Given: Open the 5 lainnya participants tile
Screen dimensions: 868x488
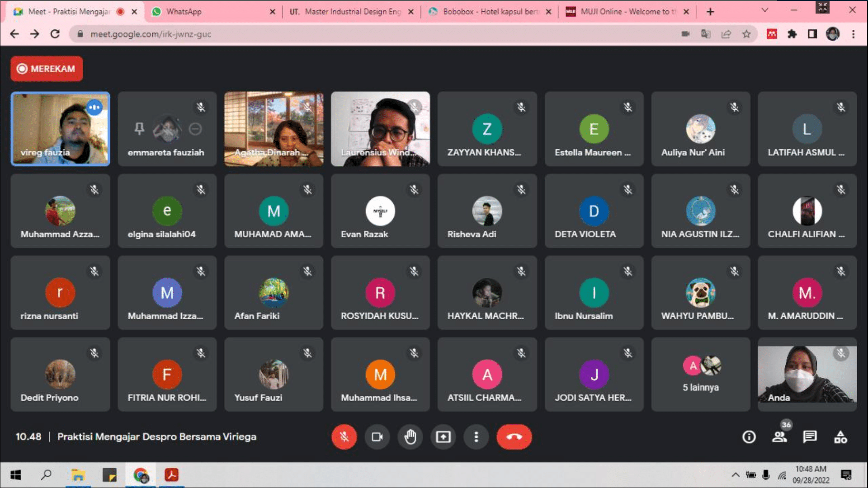Looking at the screenshot, I should 701,374.
